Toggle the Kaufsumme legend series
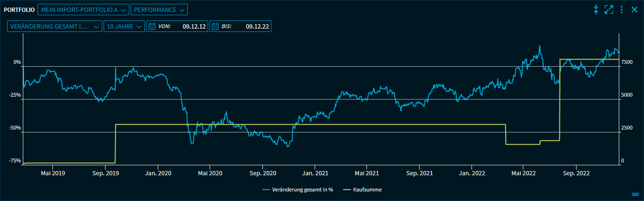The width and height of the screenshot is (644, 201). pos(367,190)
